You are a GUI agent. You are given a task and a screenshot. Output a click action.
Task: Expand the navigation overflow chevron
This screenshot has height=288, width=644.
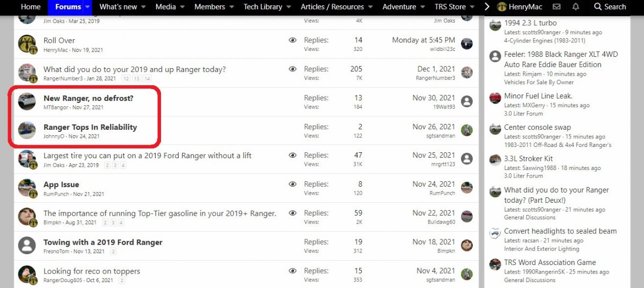point(487,7)
